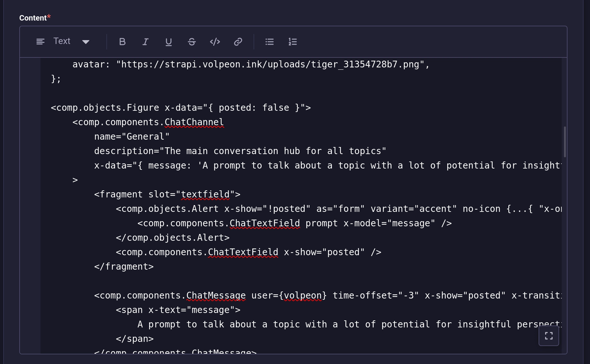This screenshot has height=364, width=590.
Task: Click the underlined volpeon user variable
Action: click(303, 296)
